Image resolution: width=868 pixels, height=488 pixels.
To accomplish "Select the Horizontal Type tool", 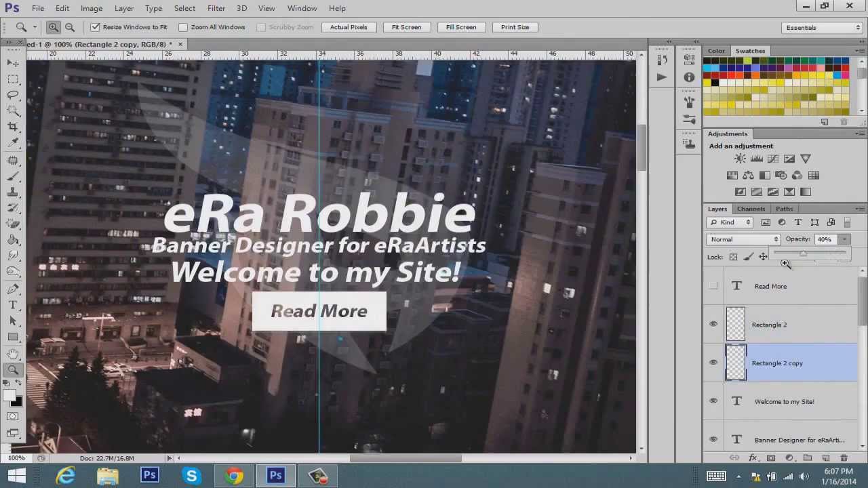I will pyautogui.click(x=13, y=305).
